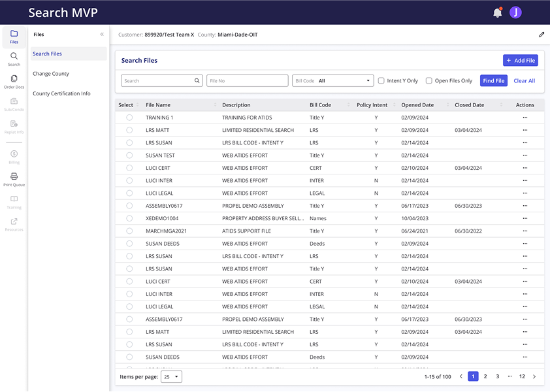This screenshot has height=392, width=550.
Task: Select Search Files in Files menu
Action: pos(69,54)
